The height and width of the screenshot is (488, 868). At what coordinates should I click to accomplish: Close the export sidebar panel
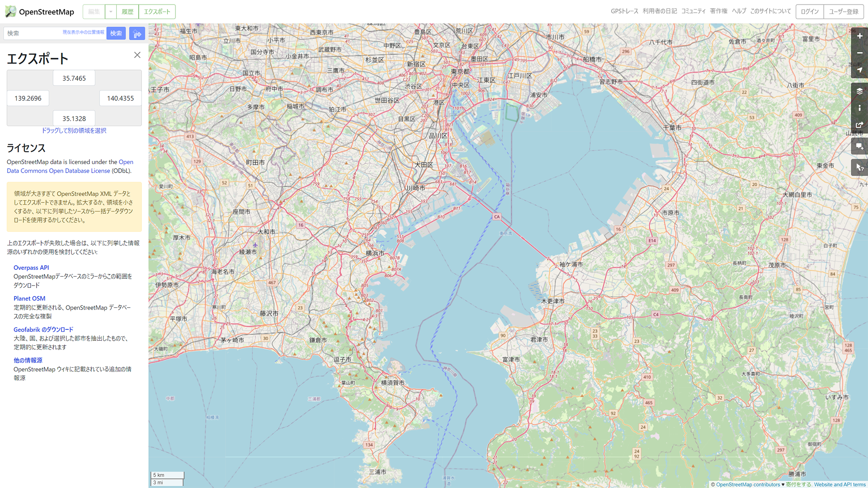click(137, 55)
